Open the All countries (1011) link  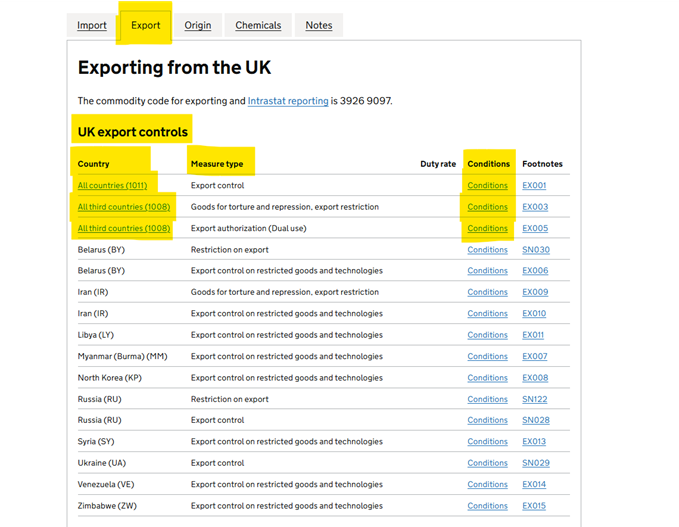click(x=112, y=186)
